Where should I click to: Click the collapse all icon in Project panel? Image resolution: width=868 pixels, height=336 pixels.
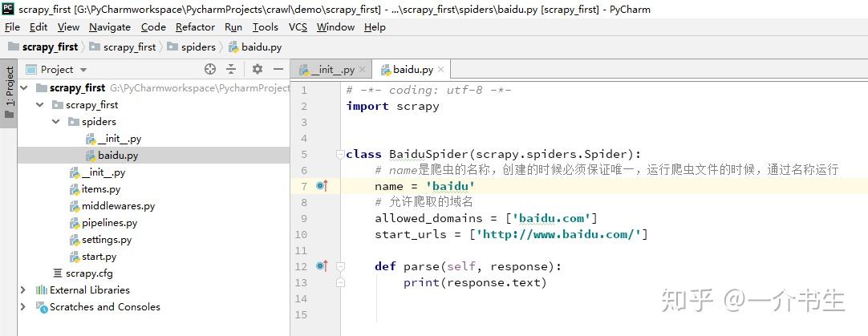click(x=231, y=69)
